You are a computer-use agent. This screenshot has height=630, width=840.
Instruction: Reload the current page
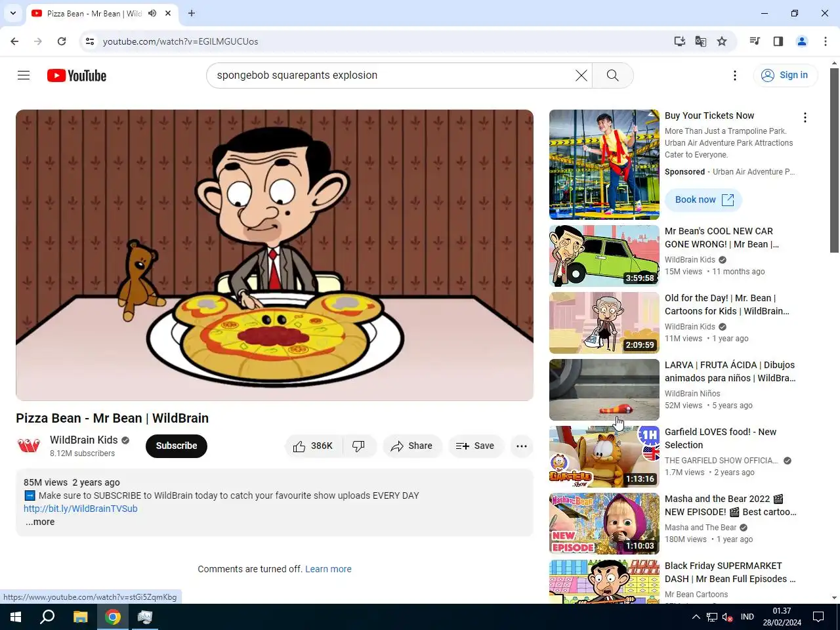[62, 41]
